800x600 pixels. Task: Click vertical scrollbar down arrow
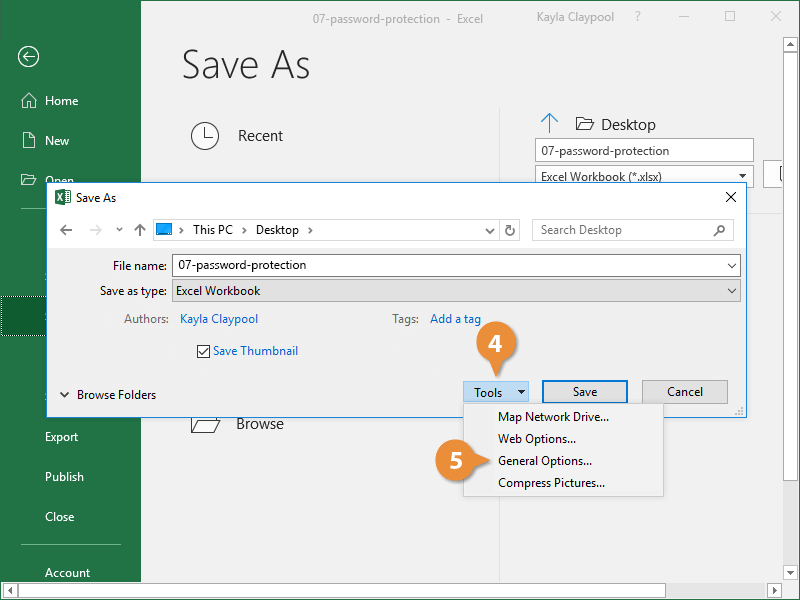(790, 572)
